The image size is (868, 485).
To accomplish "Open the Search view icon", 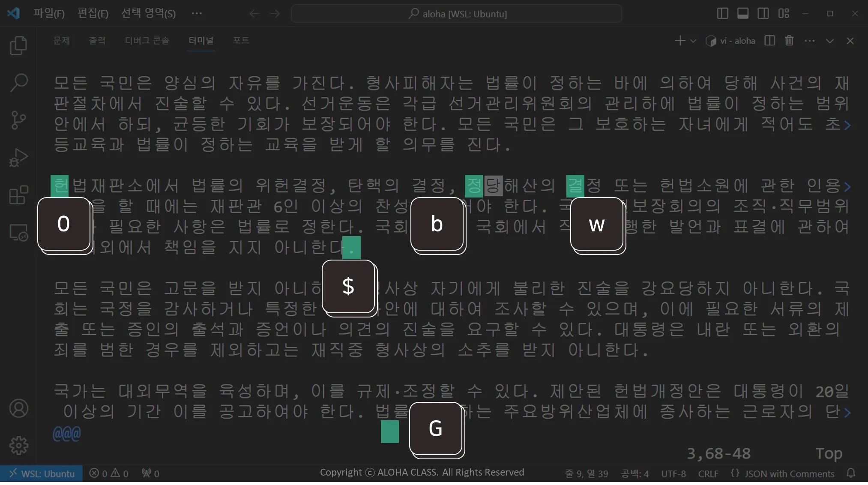I will [18, 83].
